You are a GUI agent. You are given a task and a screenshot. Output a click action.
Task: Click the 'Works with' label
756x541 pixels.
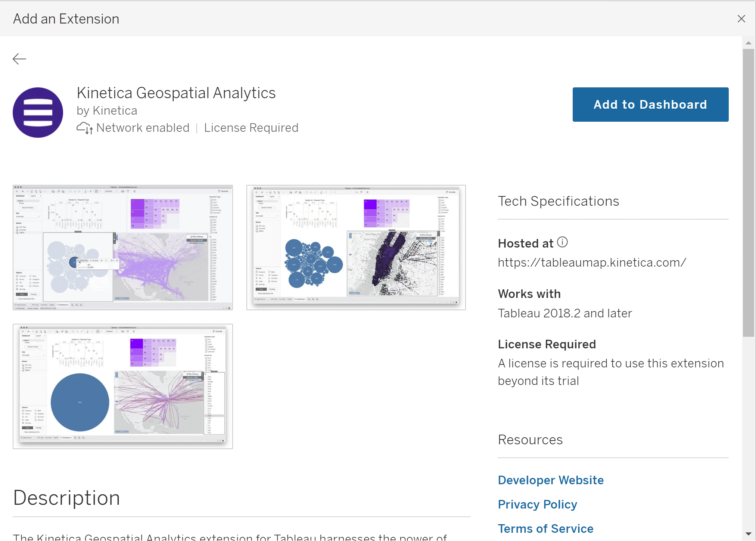click(x=529, y=294)
